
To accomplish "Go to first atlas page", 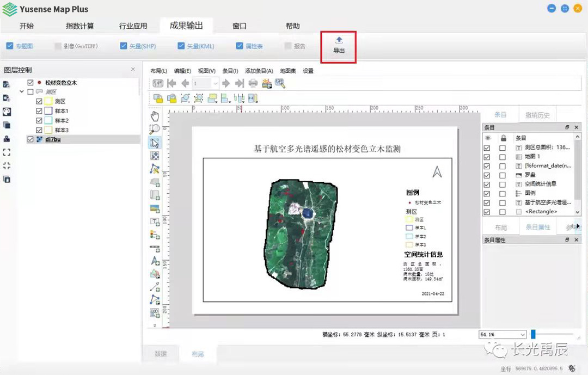I will click(x=171, y=83).
